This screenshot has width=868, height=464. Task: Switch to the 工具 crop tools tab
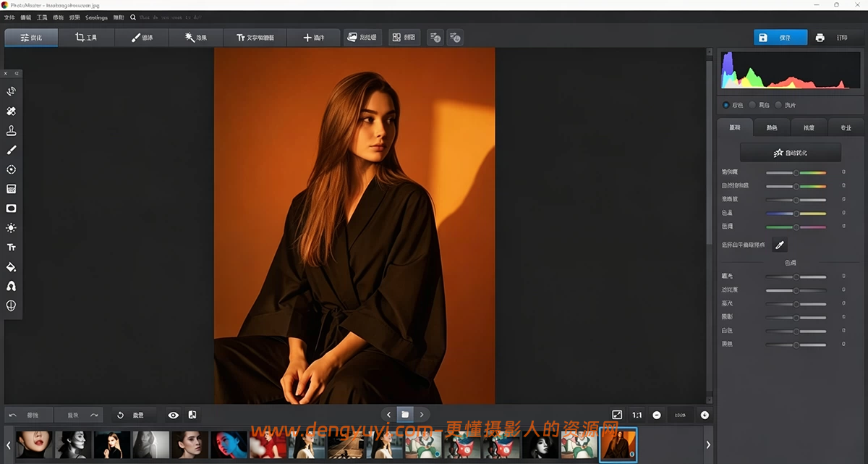click(86, 38)
